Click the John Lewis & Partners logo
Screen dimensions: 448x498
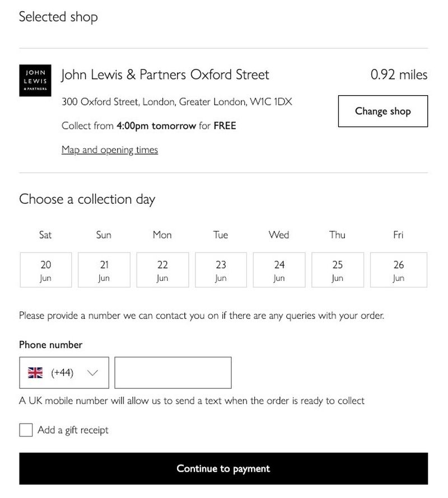pyautogui.click(x=35, y=81)
